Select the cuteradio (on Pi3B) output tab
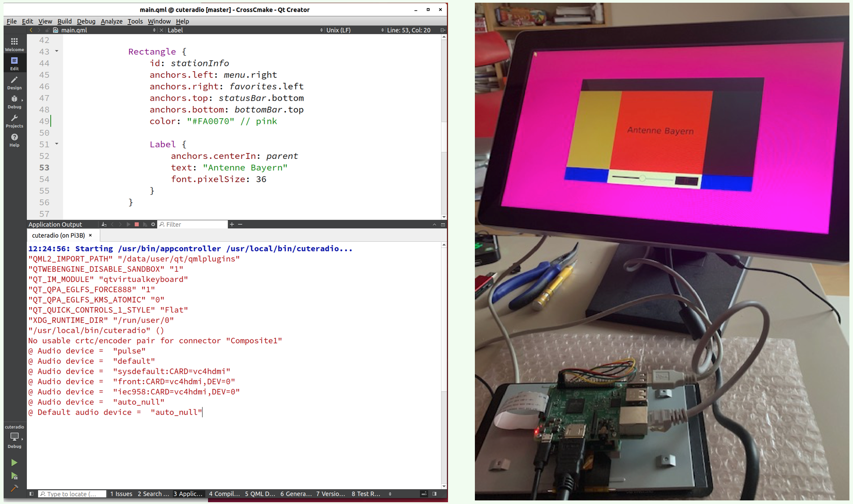 pos(58,235)
